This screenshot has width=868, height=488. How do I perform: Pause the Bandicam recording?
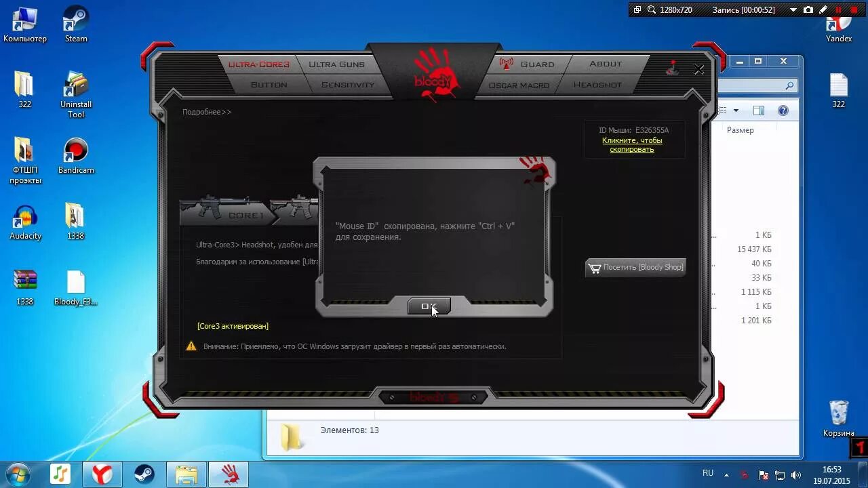[840, 9]
